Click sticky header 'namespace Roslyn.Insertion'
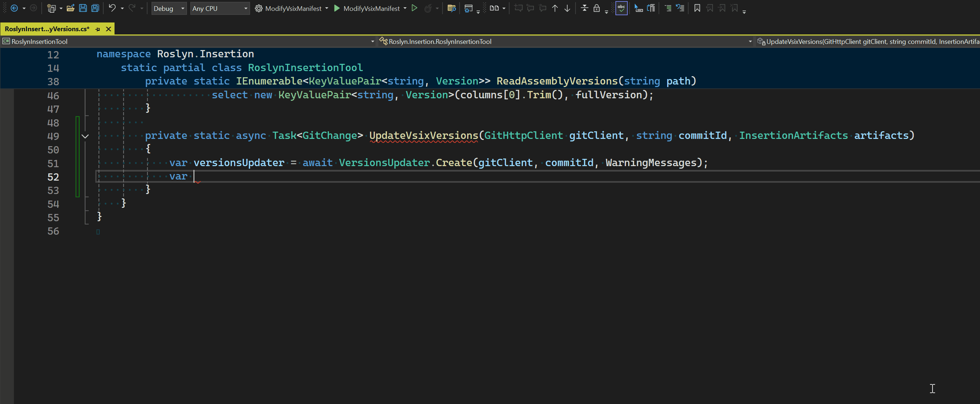The image size is (980, 404). click(x=175, y=54)
